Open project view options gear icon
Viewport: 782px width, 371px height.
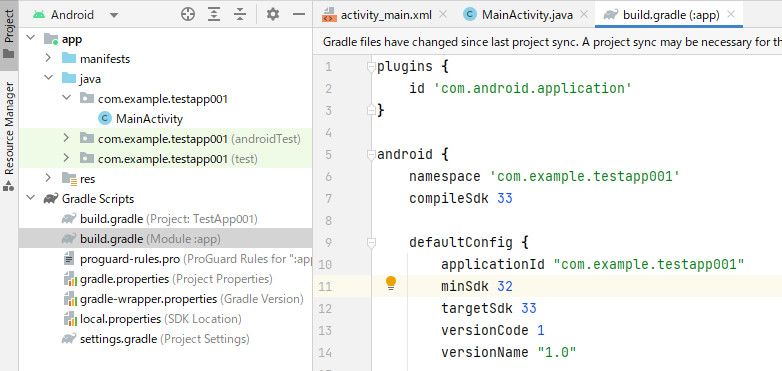coord(272,14)
